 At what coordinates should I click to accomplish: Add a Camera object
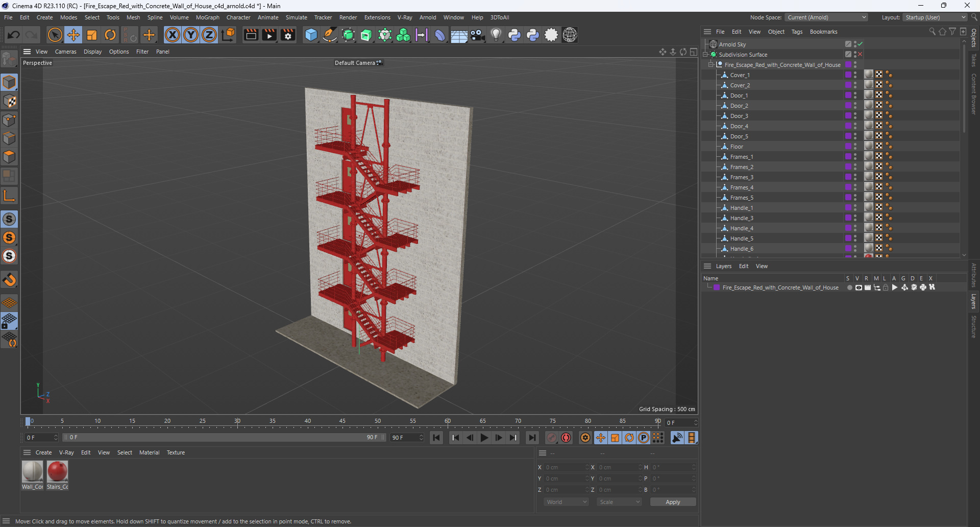coord(477,35)
